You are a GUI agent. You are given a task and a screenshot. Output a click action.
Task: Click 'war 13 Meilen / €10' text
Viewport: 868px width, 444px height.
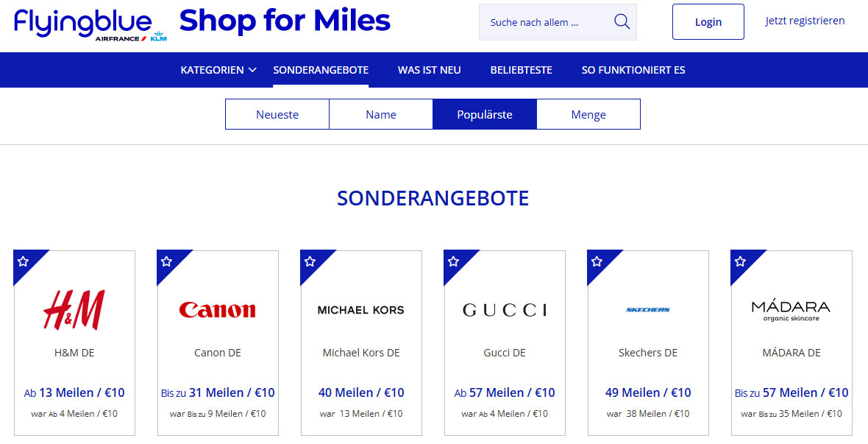pos(361,414)
